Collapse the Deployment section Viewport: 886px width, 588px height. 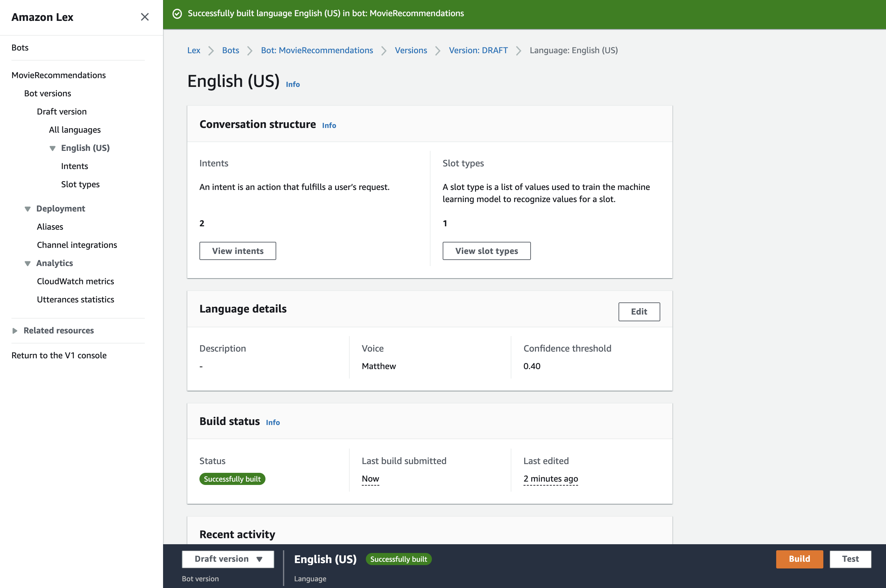tap(27, 209)
